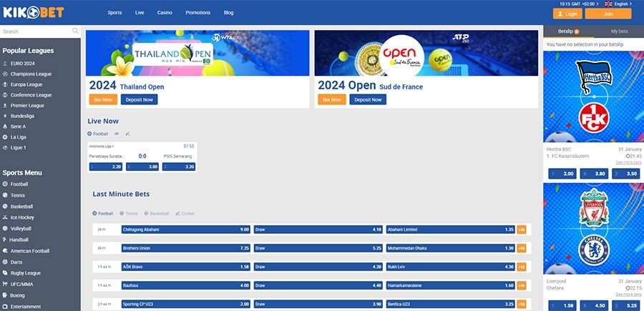Image resolution: width=644 pixels, height=311 pixels.
Task: Click Deposit Now for Open Sud de France
Action: pyautogui.click(x=368, y=99)
